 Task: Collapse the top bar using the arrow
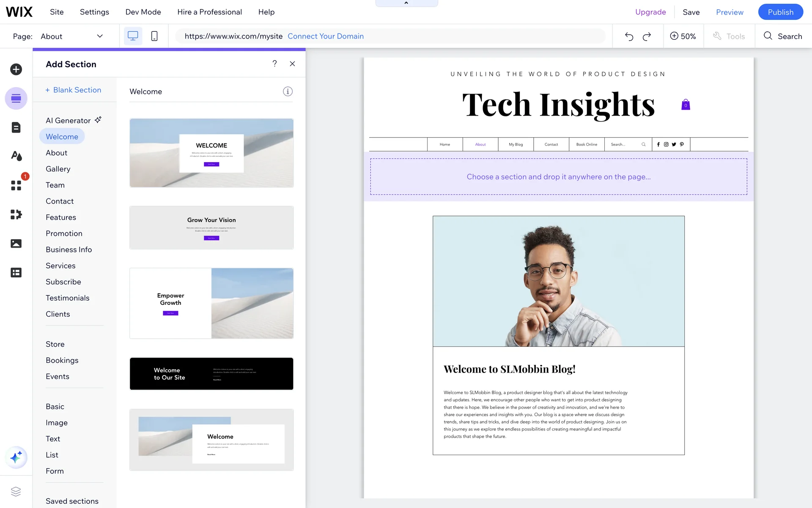tap(406, 3)
